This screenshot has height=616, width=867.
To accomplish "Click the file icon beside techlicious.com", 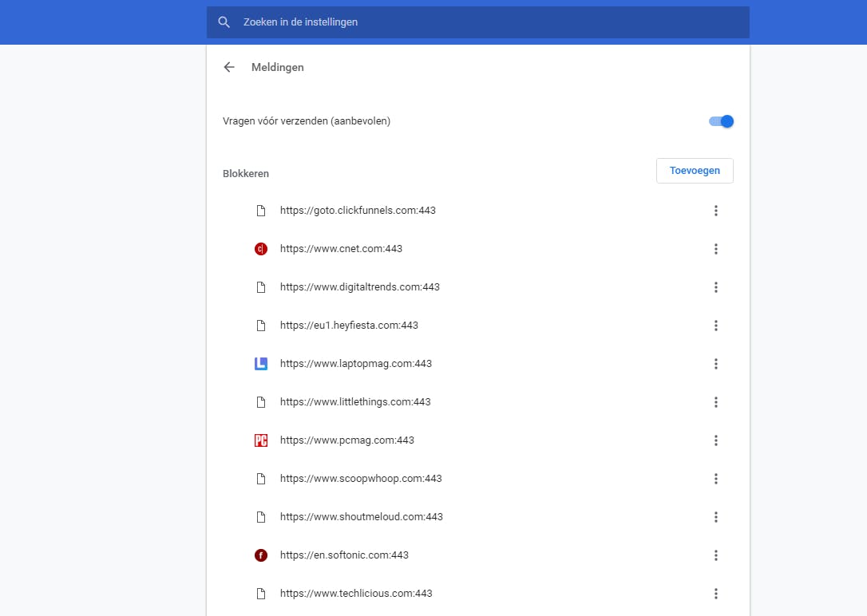I will coord(260,594).
